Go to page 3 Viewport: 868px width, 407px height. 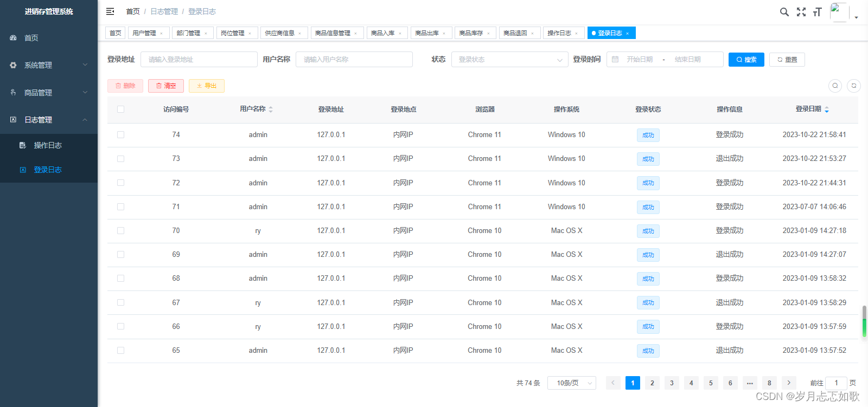tap(672, 383)
